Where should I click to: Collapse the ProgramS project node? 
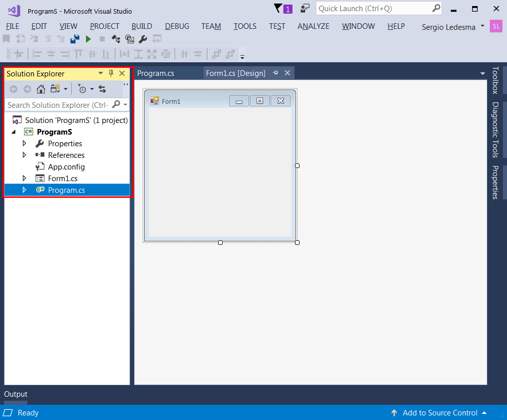click(14, 132)
